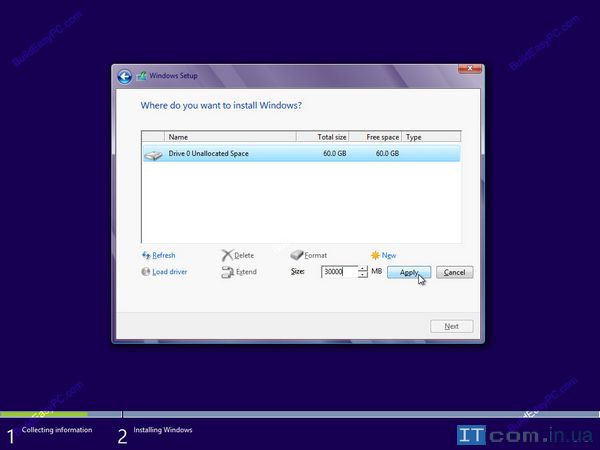Screen dimensions: 600x450
Task: Click the Type column header
Action: [x=430, y=137]
